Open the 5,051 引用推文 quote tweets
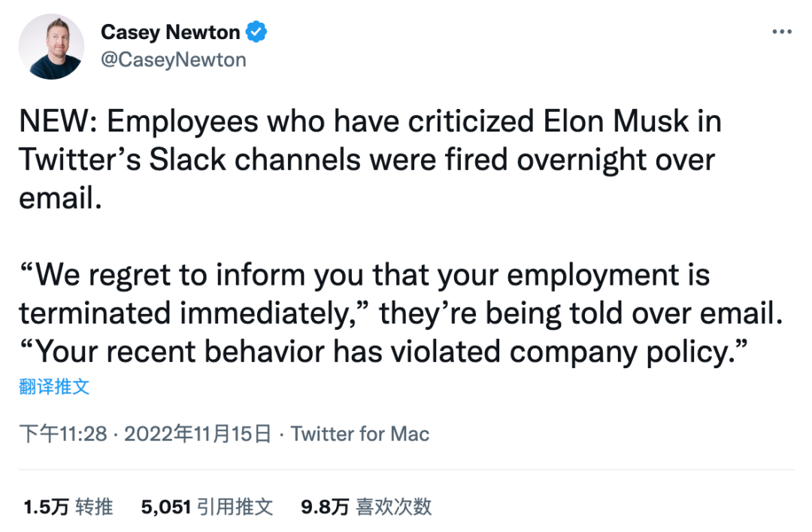The image size is (812, 532). pos(207,507)
